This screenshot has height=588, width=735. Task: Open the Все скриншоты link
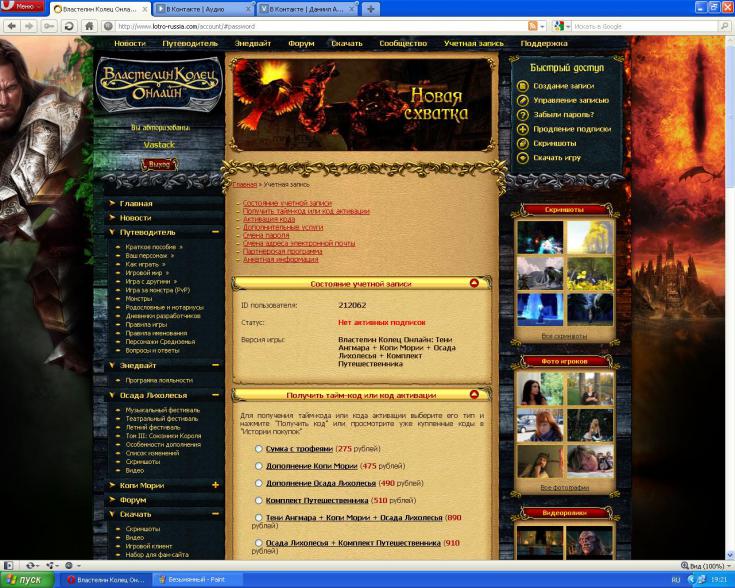[x=564, y=336]
